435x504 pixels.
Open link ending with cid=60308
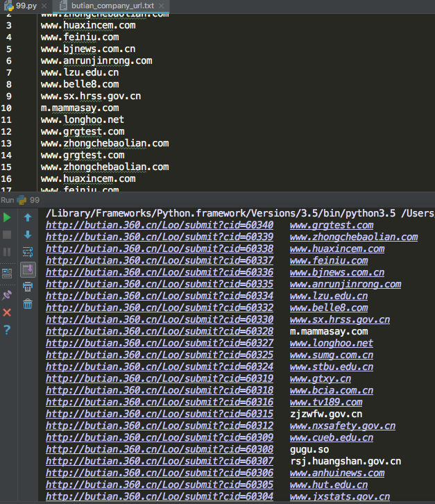[160, 449]
